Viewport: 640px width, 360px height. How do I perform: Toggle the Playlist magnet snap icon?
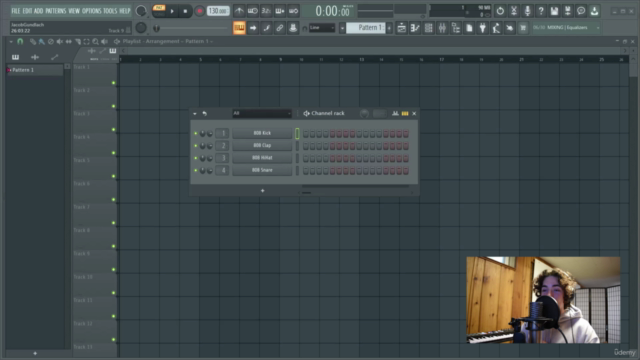click(20, 41)
